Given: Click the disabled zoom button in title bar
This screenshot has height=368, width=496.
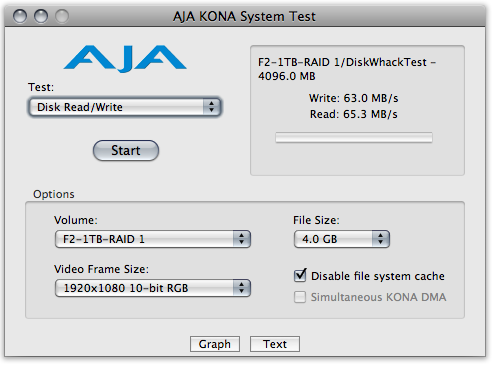Looking at the screenshot, I should [62, 16].
